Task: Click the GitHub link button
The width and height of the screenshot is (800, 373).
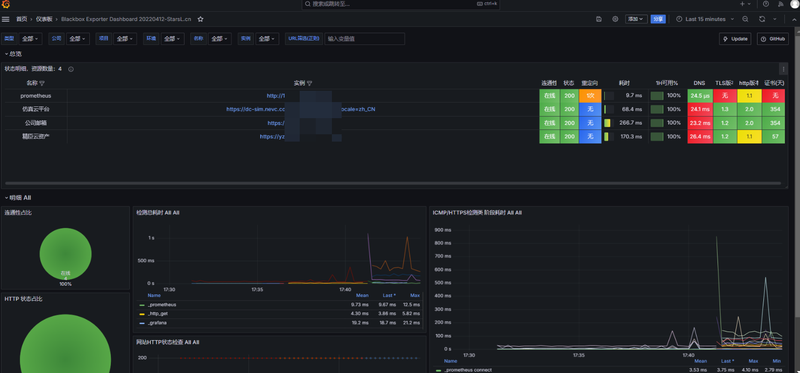Action: pos(772,39)
